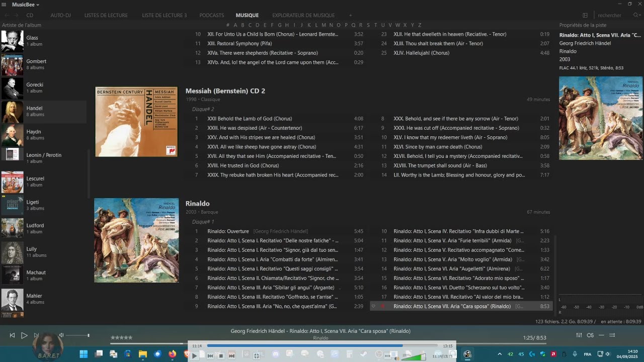The width and height of the screenshot is (644, 362).
Task: Mute the MusicBee volume speaker icon
Action: click(x=61, y=335)
